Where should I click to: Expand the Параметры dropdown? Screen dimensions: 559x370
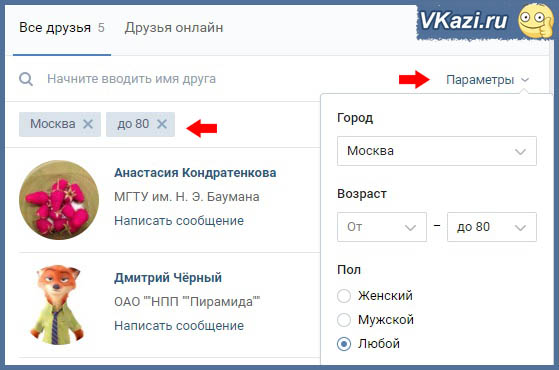pos(487,79)
